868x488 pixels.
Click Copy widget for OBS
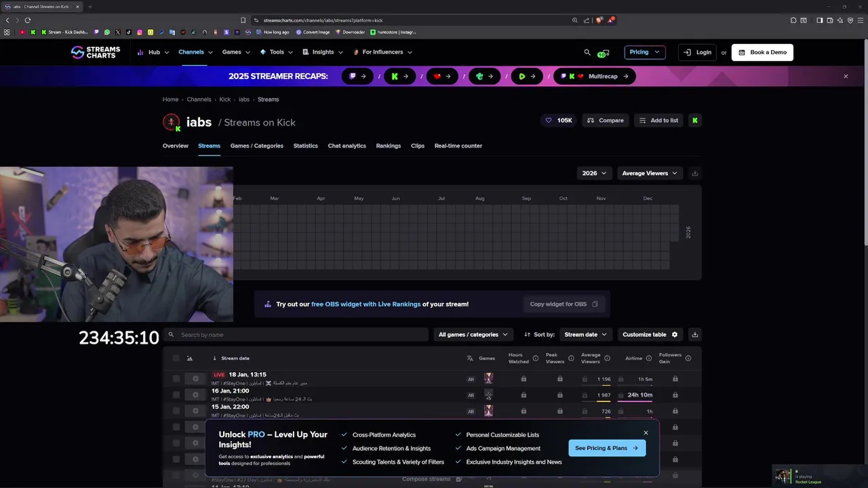pos(564,304)
